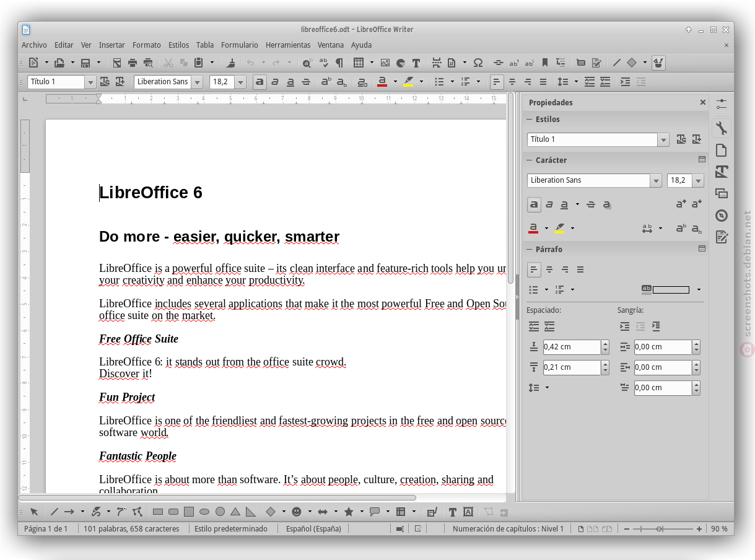The image size is (755, 560).
Task: Toggle Formatting Marks pilcrow icon
Action: (x=339, y=63)
